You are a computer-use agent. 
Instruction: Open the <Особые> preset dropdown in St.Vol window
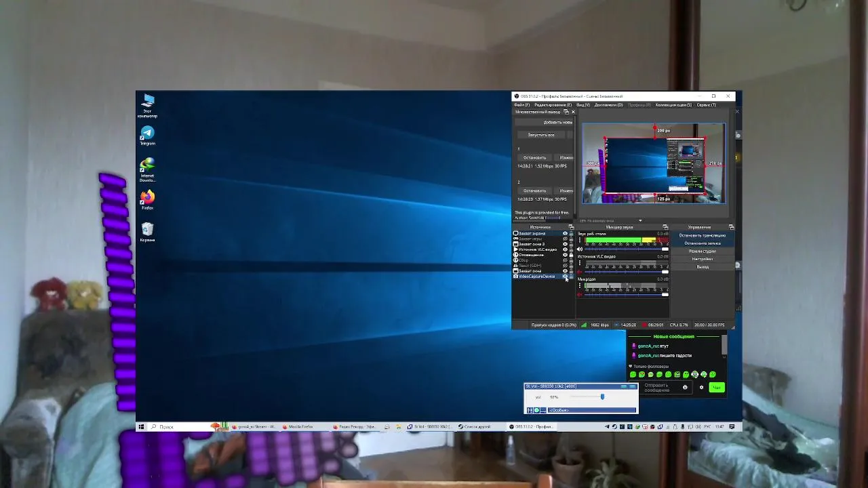coord(591,410)
